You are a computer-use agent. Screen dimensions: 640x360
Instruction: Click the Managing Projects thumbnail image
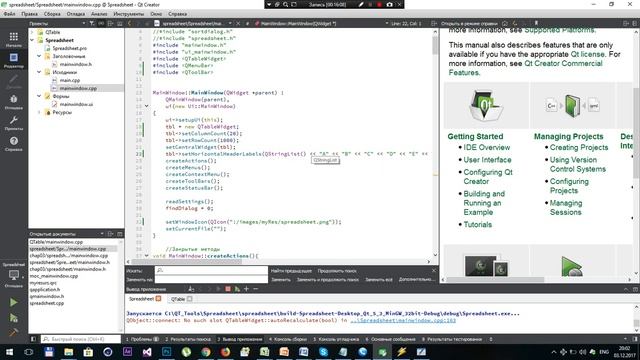pyautogui.click(x=572, y=106)
